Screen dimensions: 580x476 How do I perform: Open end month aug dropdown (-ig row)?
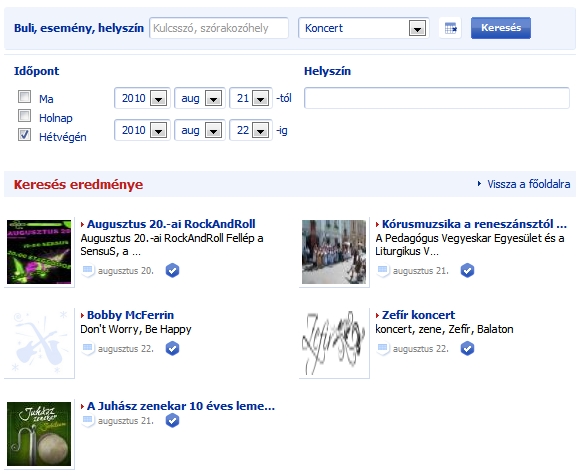pos(200,130)
